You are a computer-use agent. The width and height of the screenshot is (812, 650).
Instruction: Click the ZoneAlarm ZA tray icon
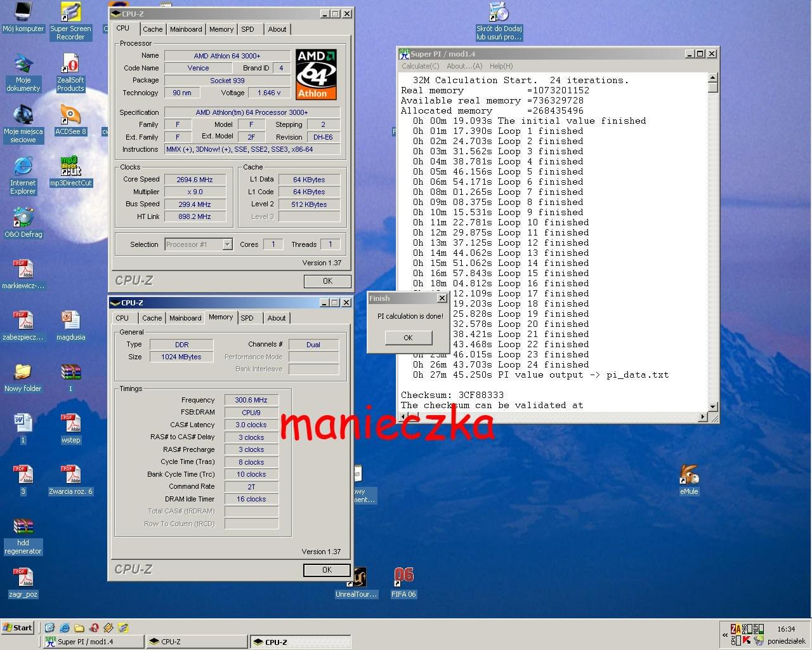tap(736, 629)
